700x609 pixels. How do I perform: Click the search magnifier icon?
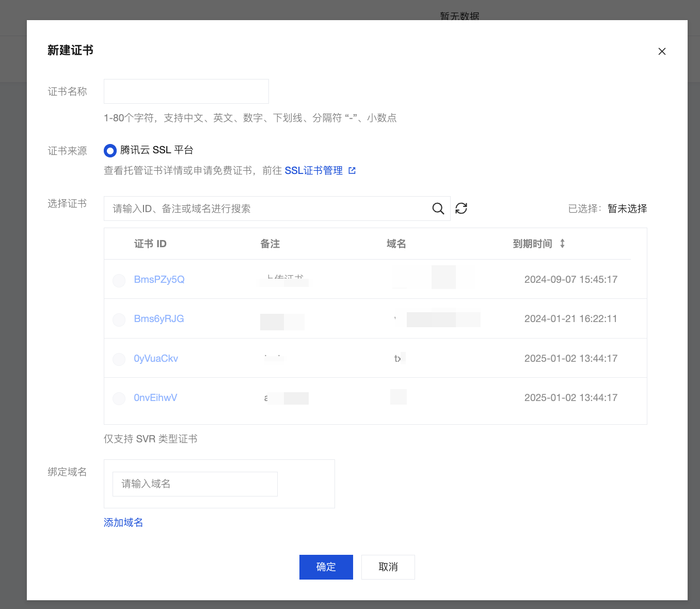(438, 209)
